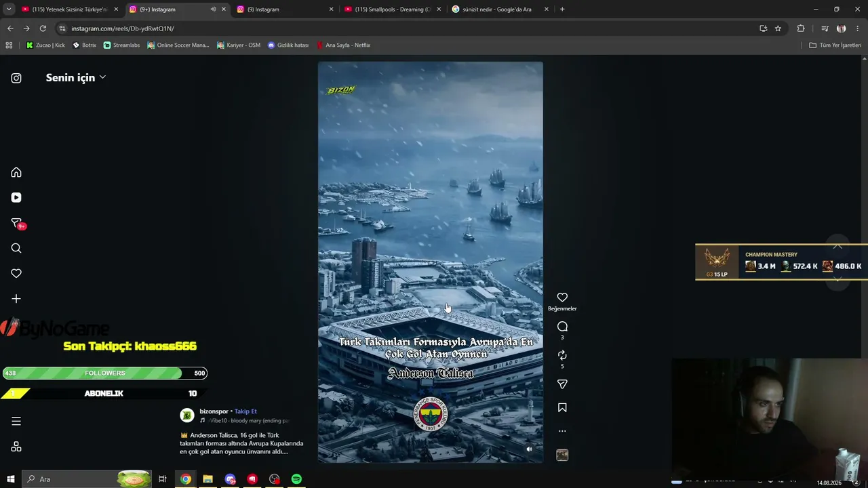The image size is (868, 488).
Task: Open OBS Studio from the taskbar
Action: 274,479
